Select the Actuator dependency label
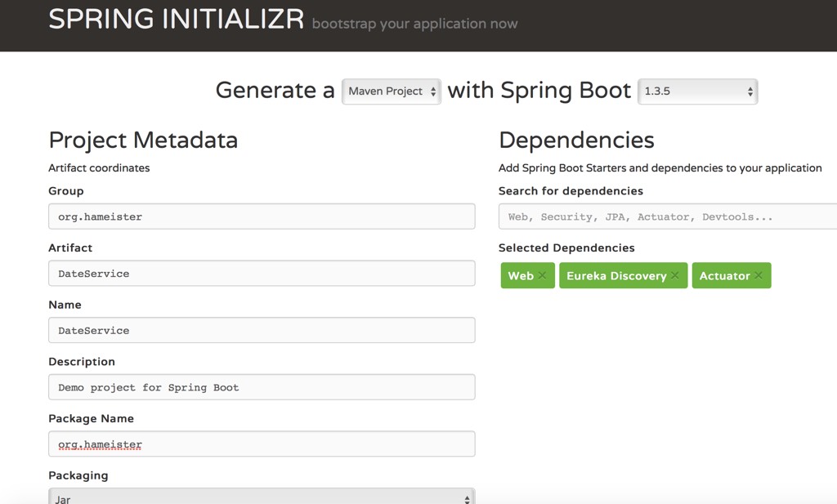The height and width of the screenshot is (504, 837). [724, 276]
